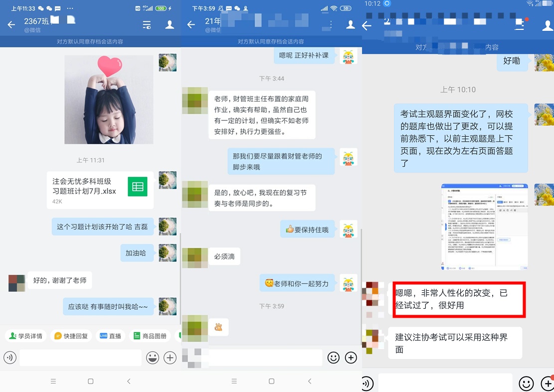
Task: Open the 商品图册 shortcut
Action: 150,336
